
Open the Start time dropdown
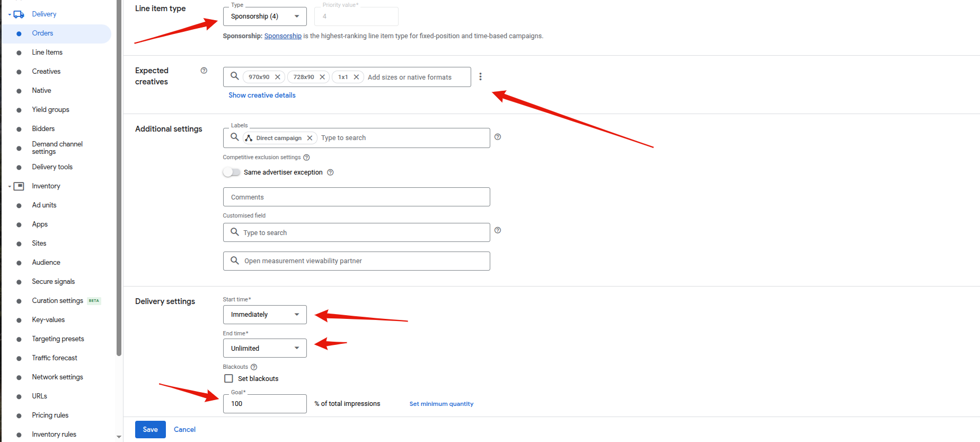264,315
